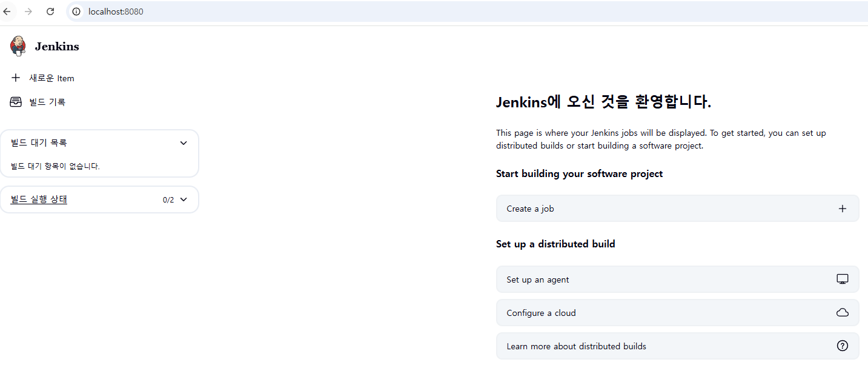Click the monitor icon on Set up an agent
The height and width of the screenshot is (382, 868).
pos(842,280)
